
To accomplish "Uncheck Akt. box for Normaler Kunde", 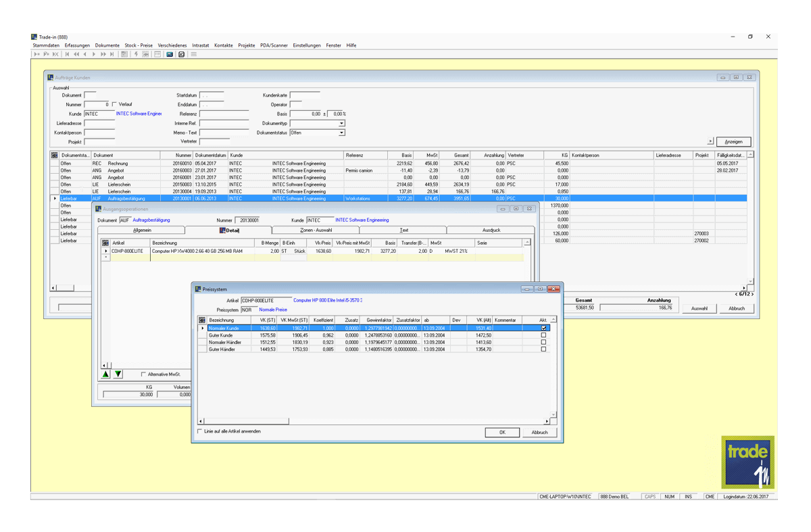I will tap(543, 329).
